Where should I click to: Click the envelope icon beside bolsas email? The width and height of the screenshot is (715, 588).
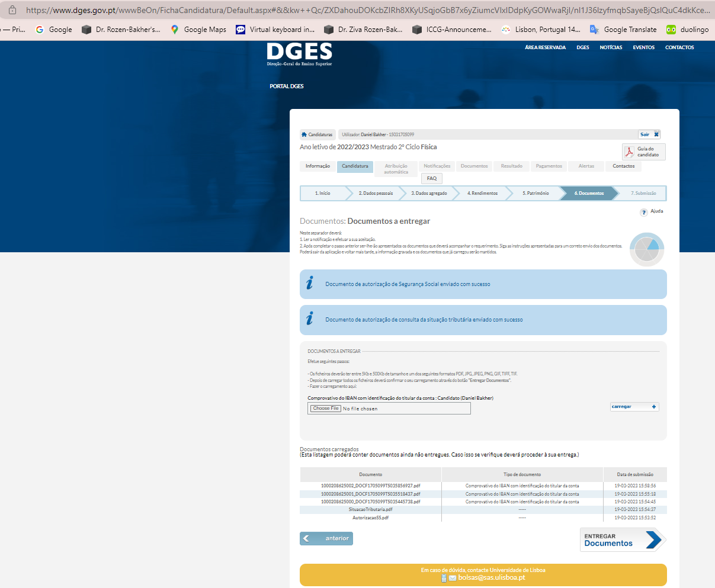coord(453,578)
